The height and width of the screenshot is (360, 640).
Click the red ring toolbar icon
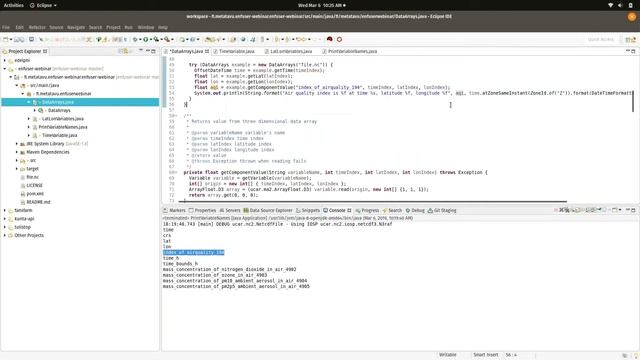(x=339, y=40)
